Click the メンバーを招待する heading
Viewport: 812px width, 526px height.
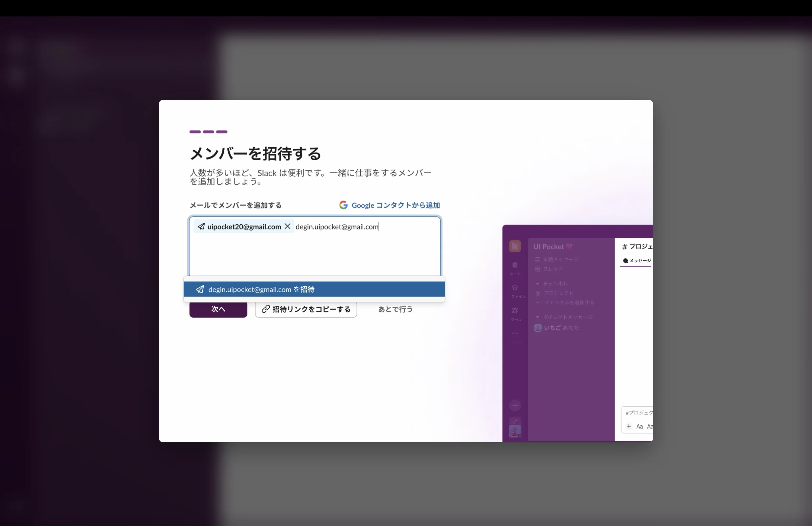coord(255,154)
